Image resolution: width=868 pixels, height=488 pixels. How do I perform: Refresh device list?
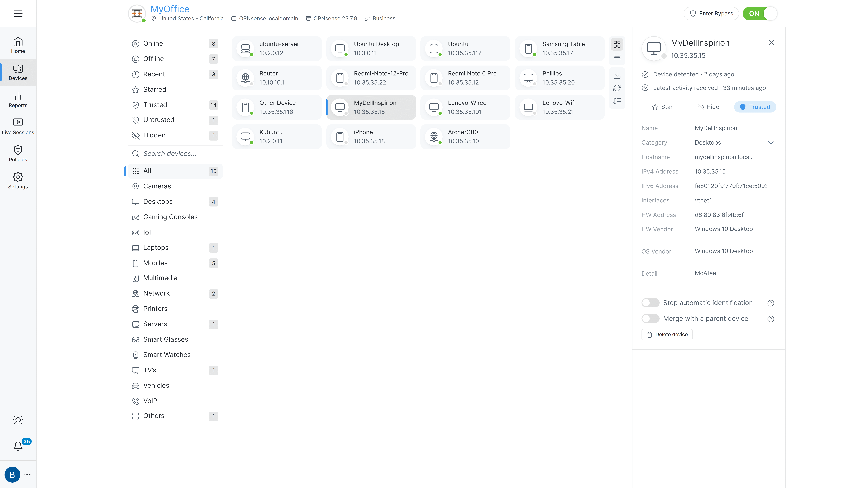(617, 88)
